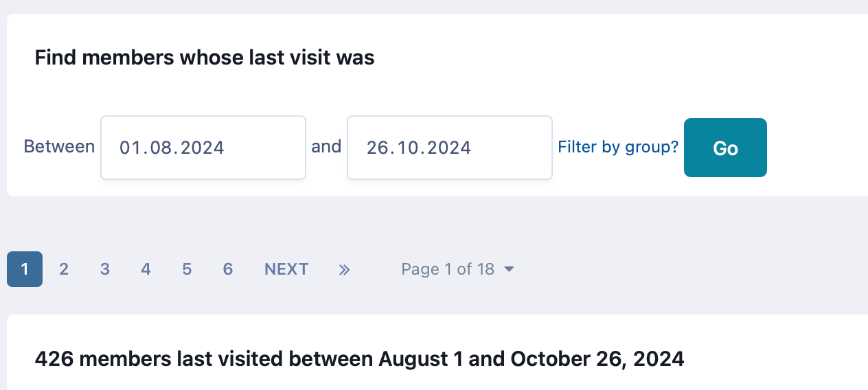Screen dimensions: 868x390
Task: Click the gray area right of the pagination
Action: point(687,269)
